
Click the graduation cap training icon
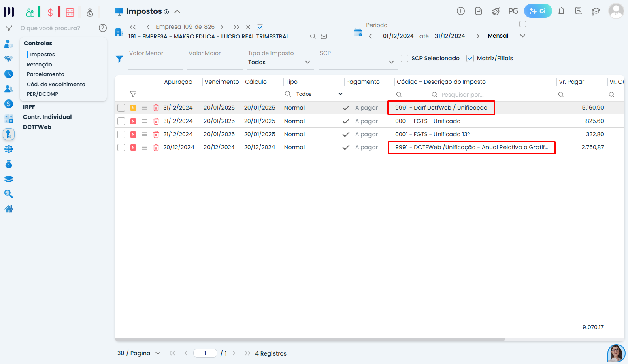(x=596, y=11)
